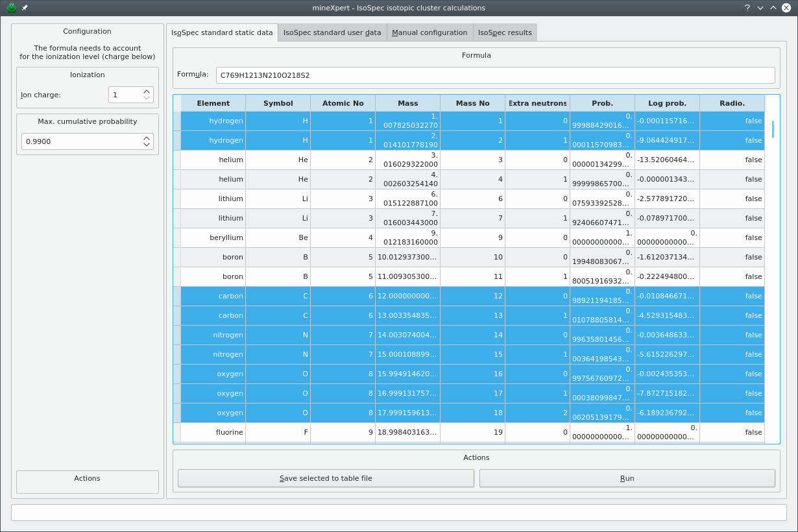Sort the table by the Mass column

[x=407, y=103]
